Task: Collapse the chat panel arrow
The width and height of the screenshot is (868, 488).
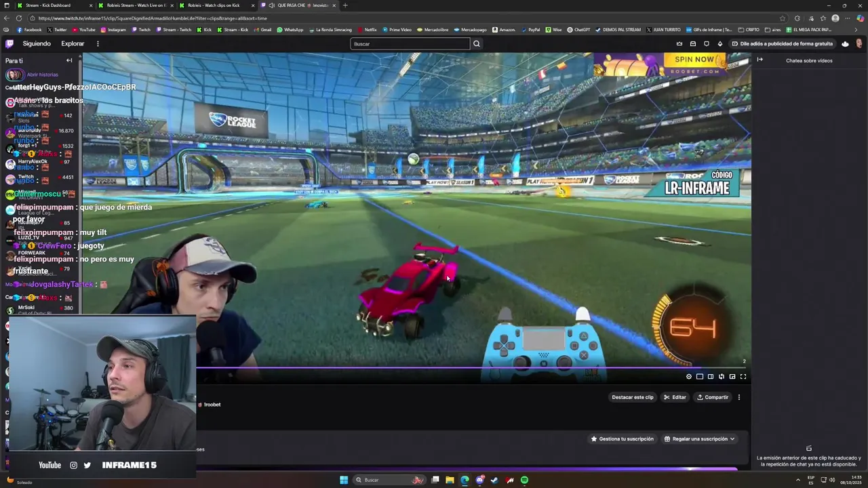Action: coord(760,60)
